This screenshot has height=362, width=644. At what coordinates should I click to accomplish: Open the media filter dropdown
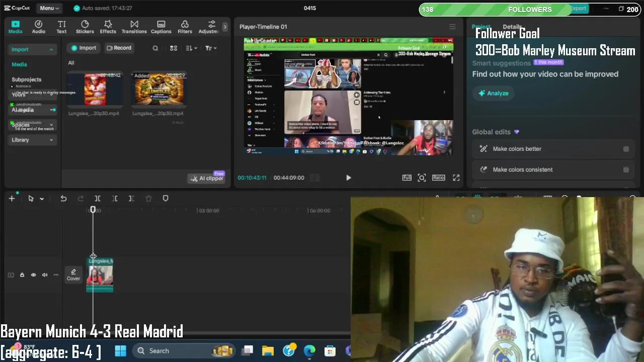[210, 48]
